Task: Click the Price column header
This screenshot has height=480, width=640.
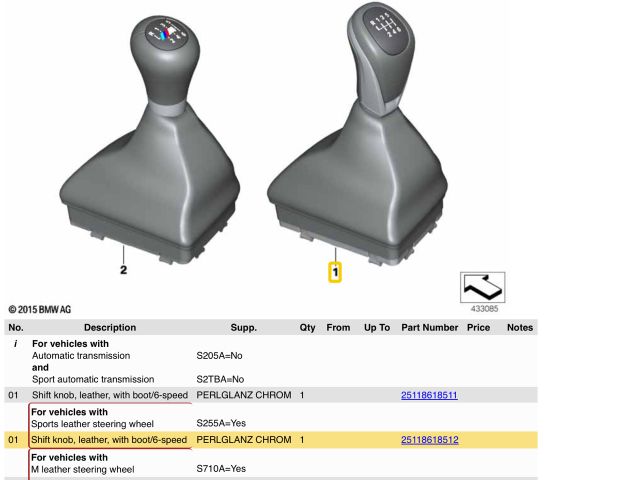Action: coord(478,327)
